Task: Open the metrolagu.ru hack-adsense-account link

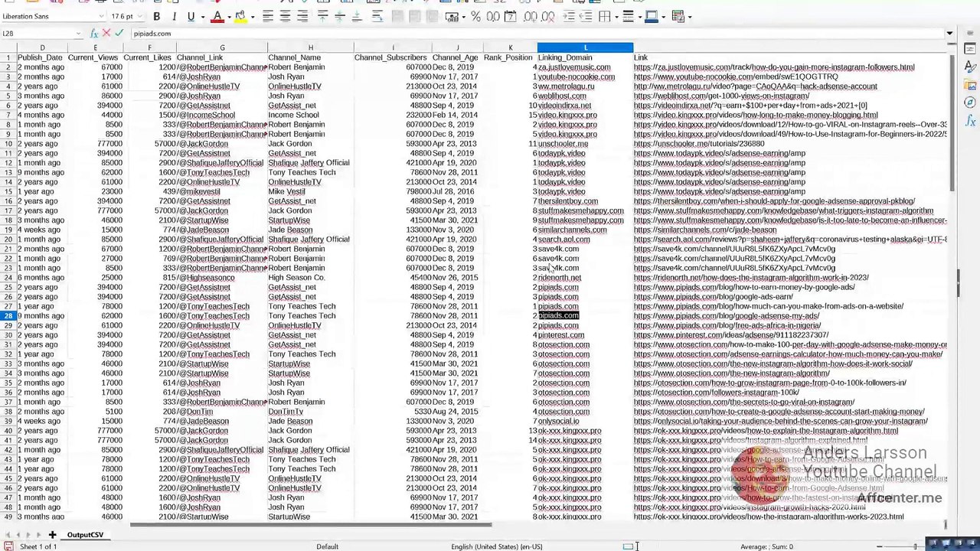Action: point(756,86)
